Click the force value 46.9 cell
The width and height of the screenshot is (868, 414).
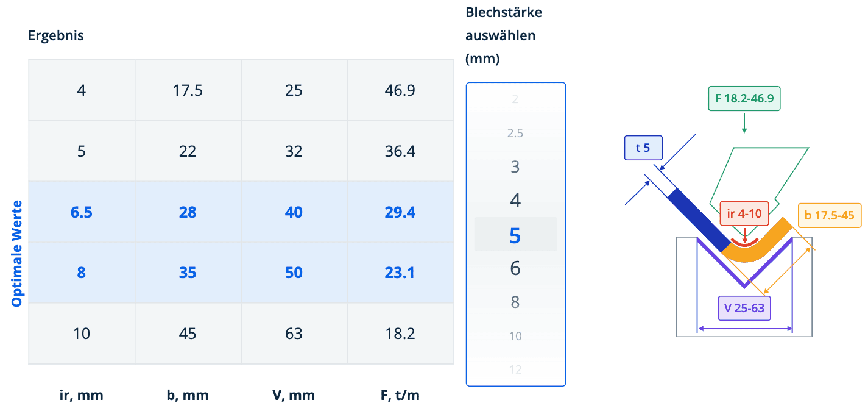coord(400,91)
